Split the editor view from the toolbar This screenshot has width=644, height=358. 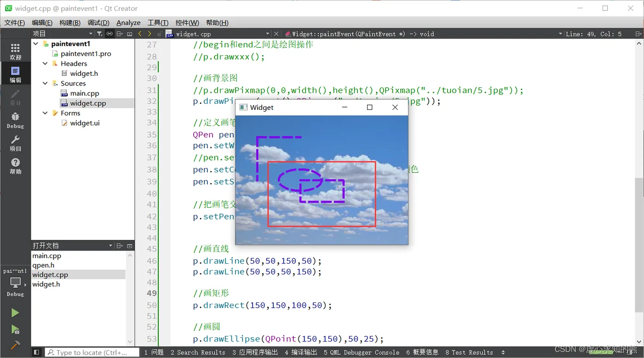tap(638, 34)
